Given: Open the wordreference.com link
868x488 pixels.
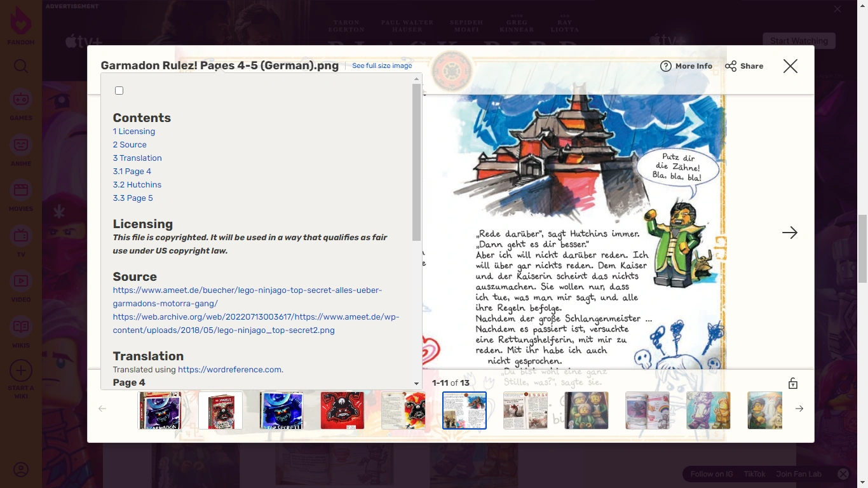Looking at the screenshot, I should [229, 369].
